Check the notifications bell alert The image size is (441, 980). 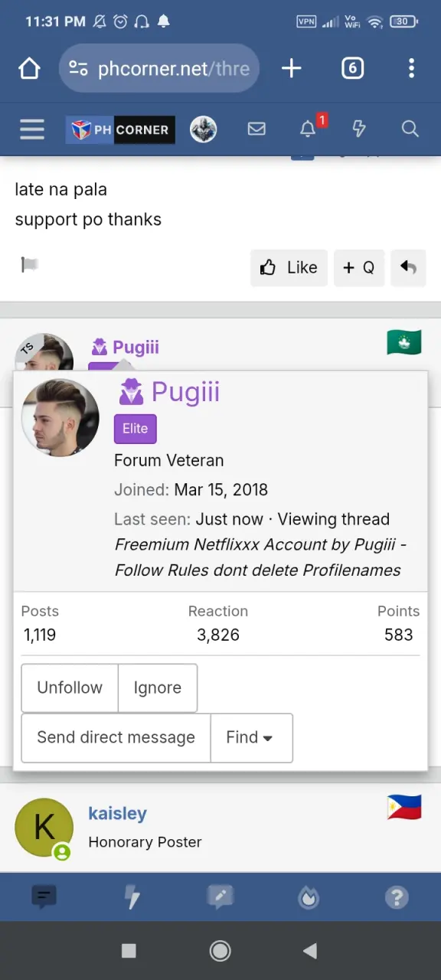pyautogui.click(x=308, y=129)
